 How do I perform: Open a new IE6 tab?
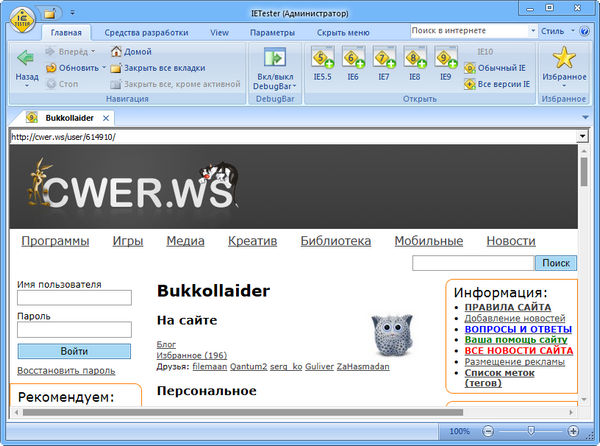(x=353, y=58)
